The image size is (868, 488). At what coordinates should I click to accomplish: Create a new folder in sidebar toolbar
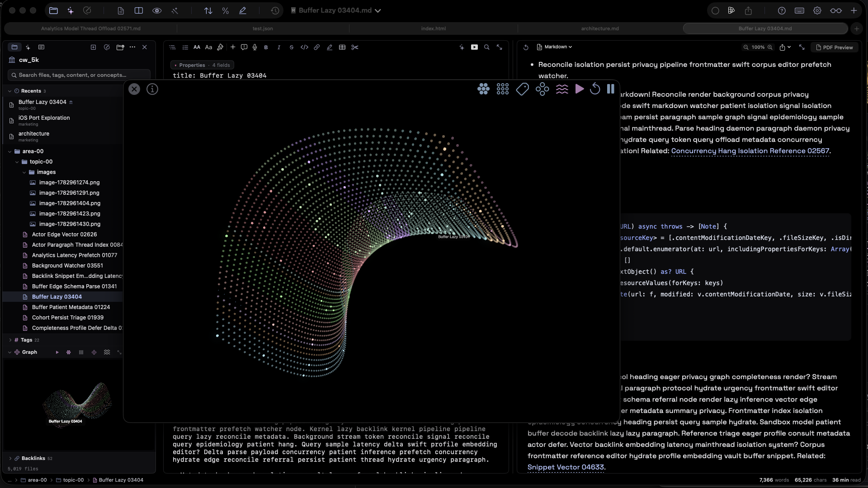click(x=120, y=47)
